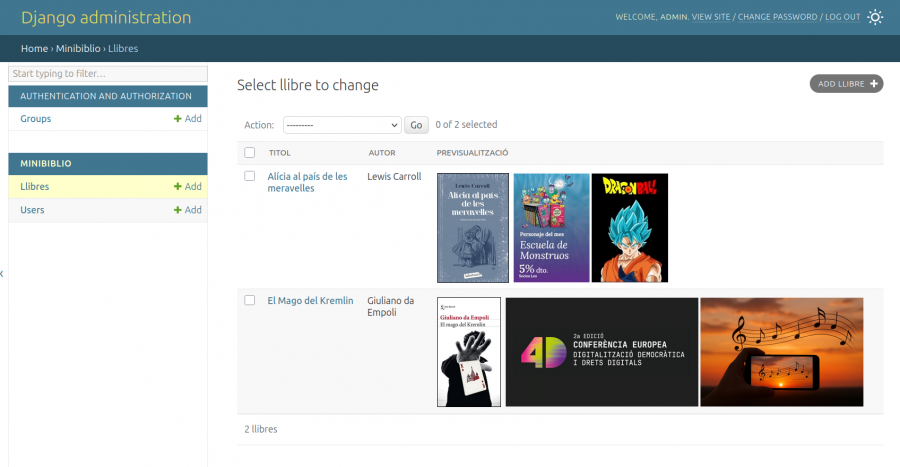Click Change Password link

coord(777,17)
